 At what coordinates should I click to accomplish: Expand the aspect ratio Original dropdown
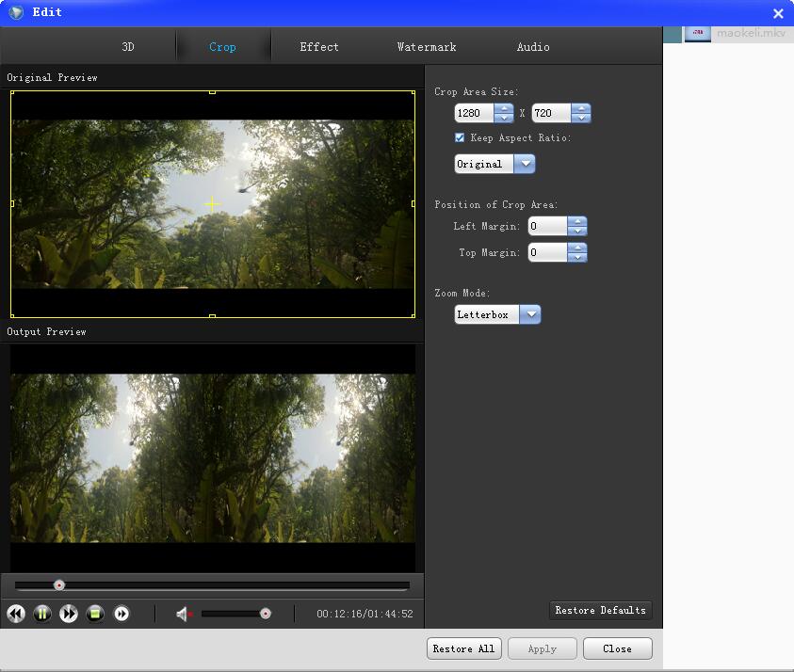(526, 163)
